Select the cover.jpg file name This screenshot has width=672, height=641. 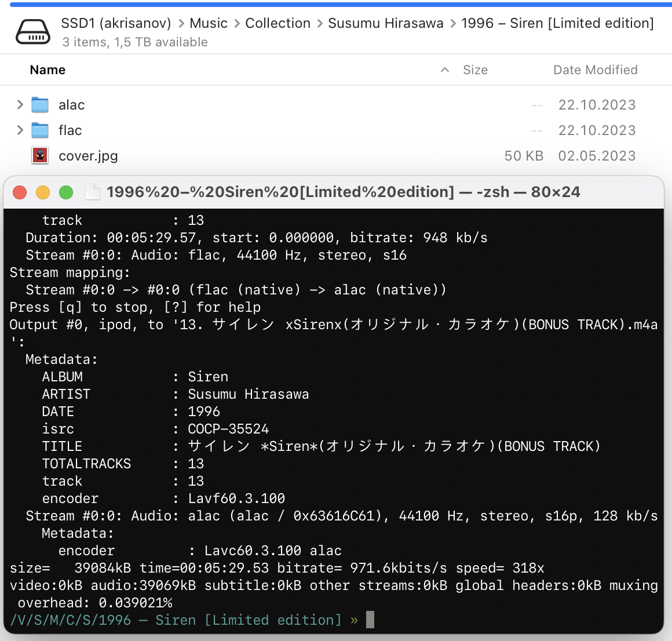click(x=88, y=156)
